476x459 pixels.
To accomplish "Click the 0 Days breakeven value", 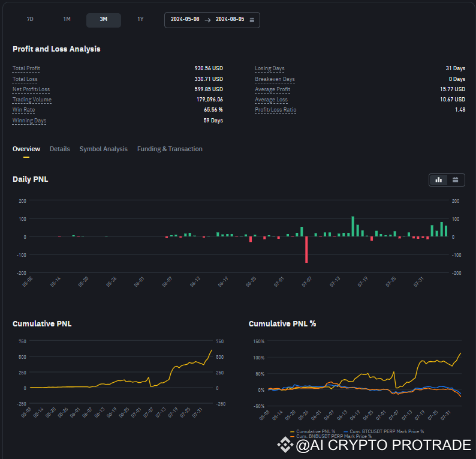I will point(457,79).
